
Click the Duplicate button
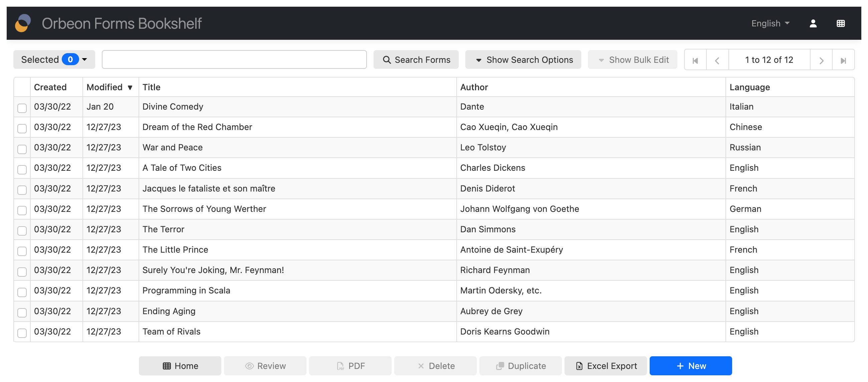coord(520,366)
